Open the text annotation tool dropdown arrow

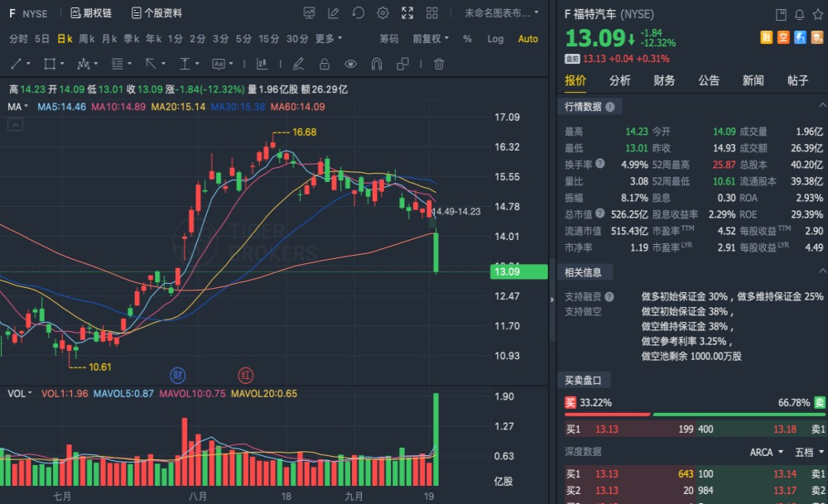(x=231, y=64)
